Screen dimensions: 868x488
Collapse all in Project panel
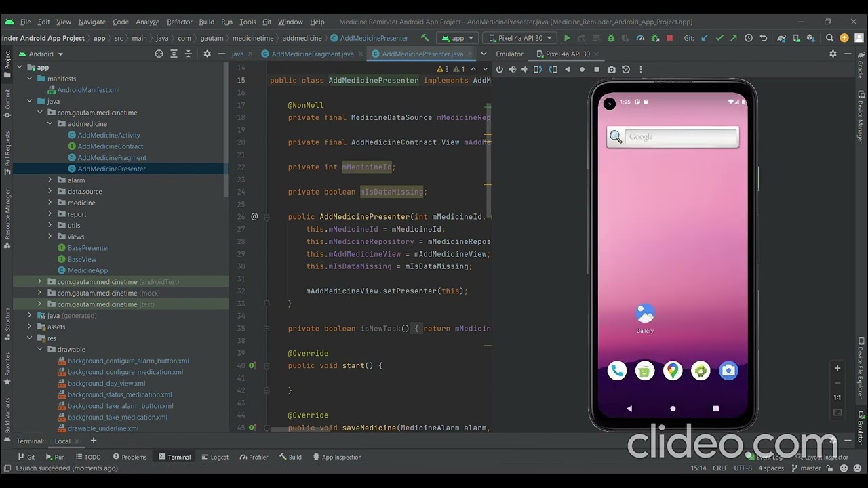coord(189,54)
